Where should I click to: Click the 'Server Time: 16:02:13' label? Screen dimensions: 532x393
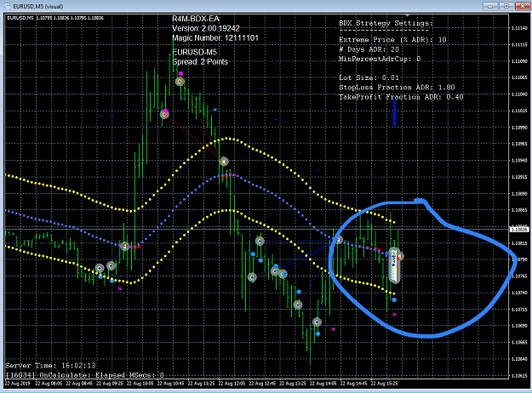(x=50, y=366)
